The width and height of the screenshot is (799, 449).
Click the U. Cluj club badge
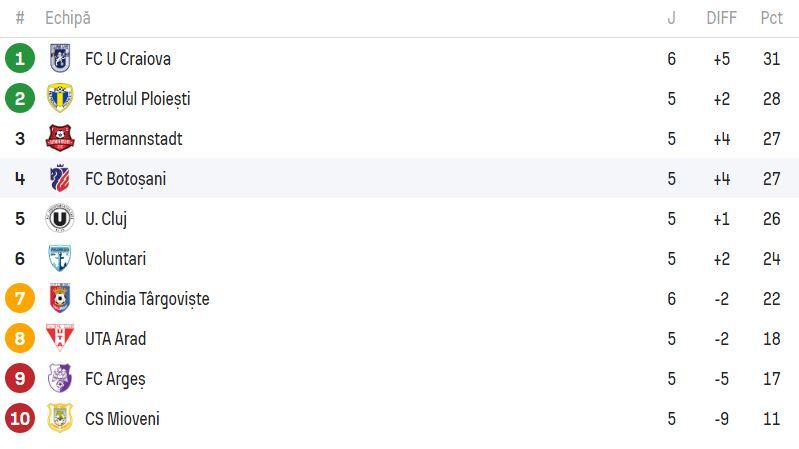click(60, 219)
